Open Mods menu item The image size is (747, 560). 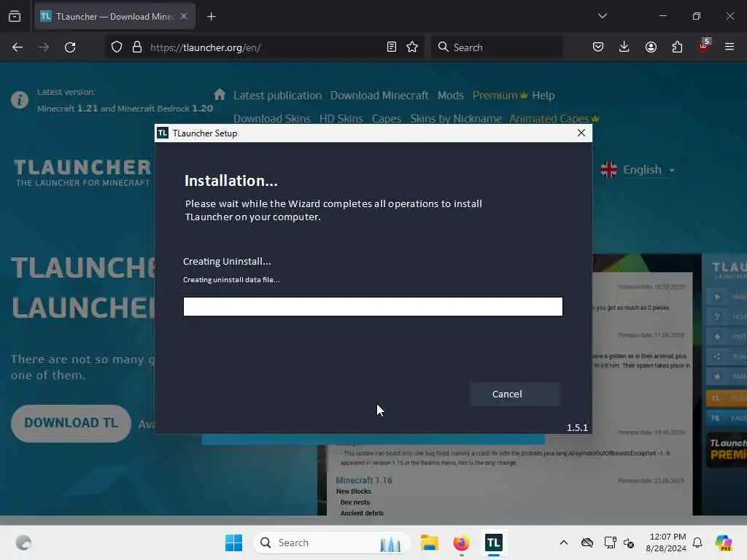tap(450, 96)
